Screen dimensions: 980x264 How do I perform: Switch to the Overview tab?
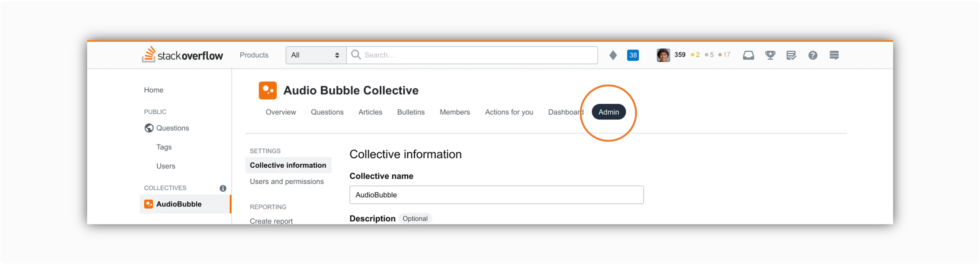pos(280,112)
